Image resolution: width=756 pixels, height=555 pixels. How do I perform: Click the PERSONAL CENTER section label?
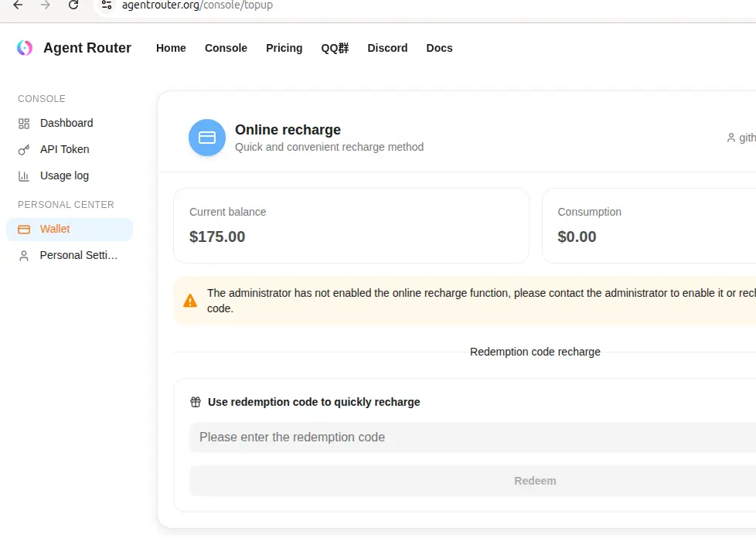pyautogui.click(x=66, y=205)
